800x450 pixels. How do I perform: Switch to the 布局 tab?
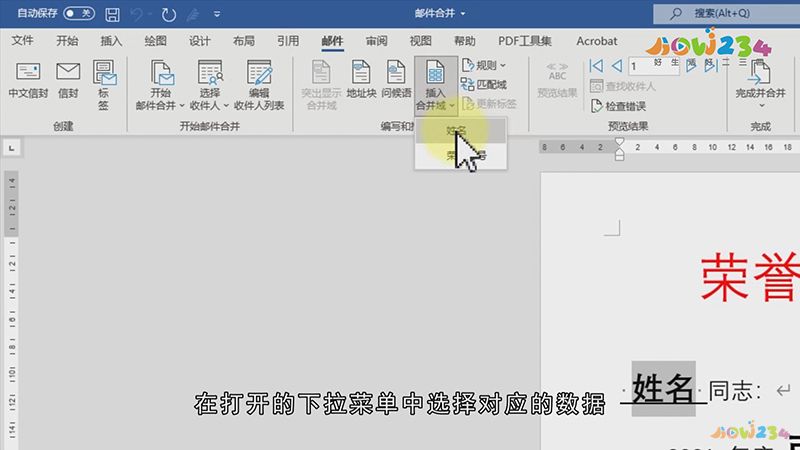point(243,41)
